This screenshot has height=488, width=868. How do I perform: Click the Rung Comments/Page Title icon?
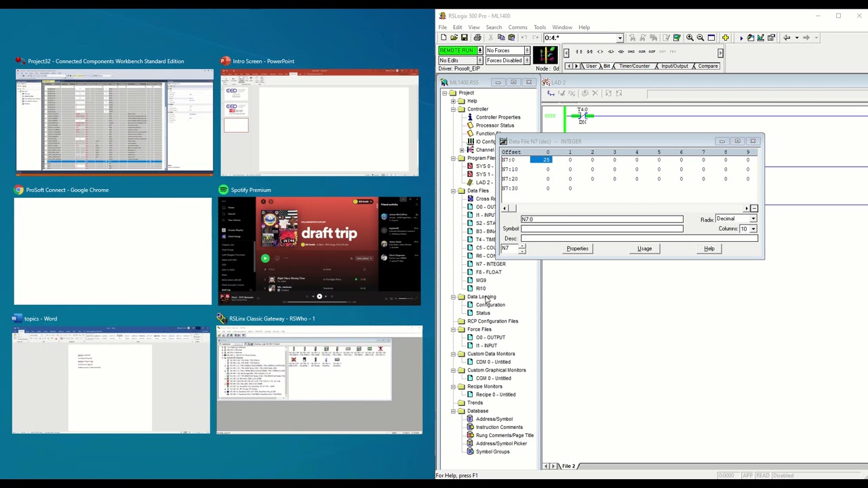pos(470,435)
